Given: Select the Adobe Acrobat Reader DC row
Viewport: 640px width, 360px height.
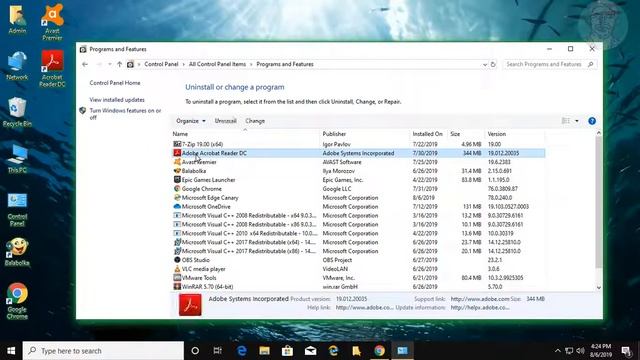Looking at the screenshot, I should pyautogui.click(x=358, y=153).
